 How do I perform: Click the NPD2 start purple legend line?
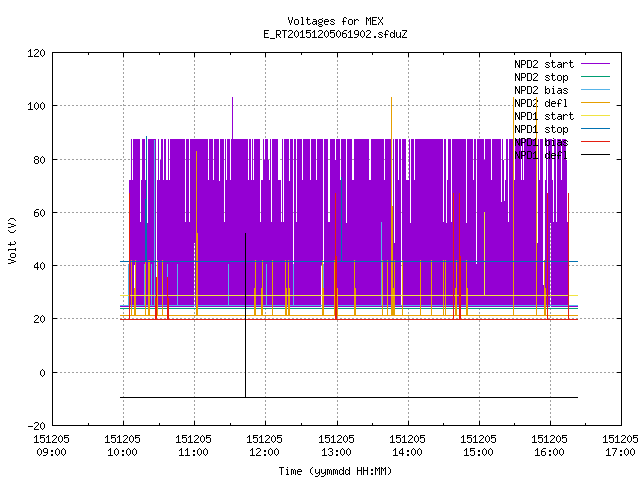click(x=595, y=64)
